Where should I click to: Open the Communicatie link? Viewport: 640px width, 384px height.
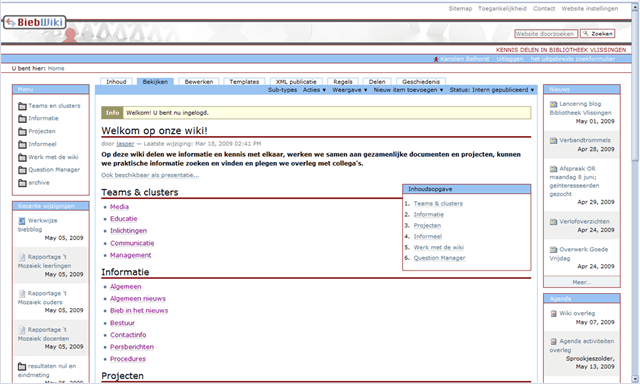[132, 243]
